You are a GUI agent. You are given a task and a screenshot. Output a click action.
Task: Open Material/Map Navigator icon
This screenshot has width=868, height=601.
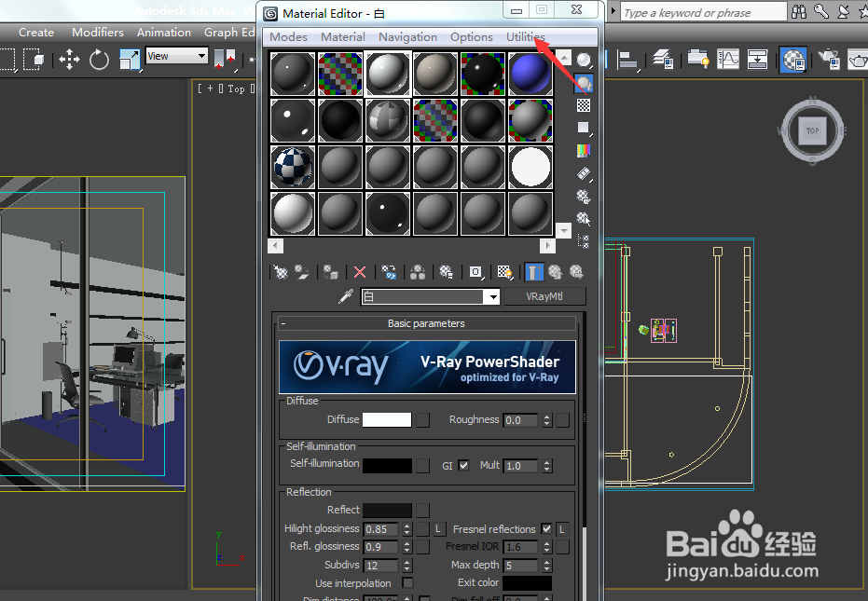click(x=584, y=240)
